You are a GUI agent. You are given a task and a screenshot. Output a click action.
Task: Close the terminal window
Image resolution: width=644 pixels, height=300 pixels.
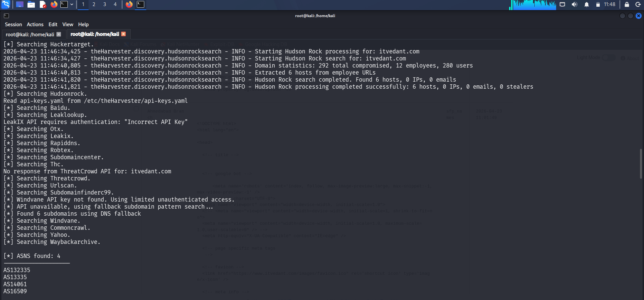(x=639, y=16)
